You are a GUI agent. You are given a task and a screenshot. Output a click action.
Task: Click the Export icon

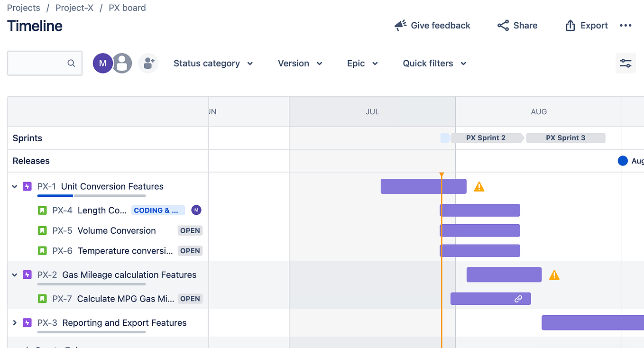[570, 26]
